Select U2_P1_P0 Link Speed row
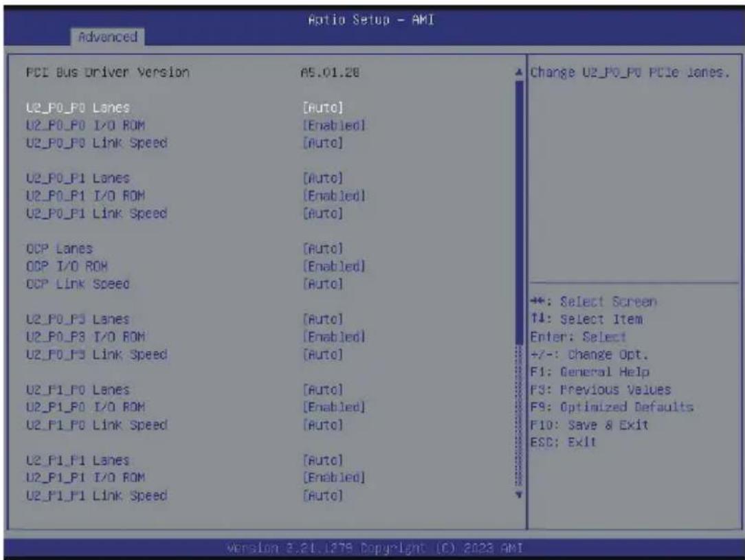The image size is (745, 560). (96, 425)
